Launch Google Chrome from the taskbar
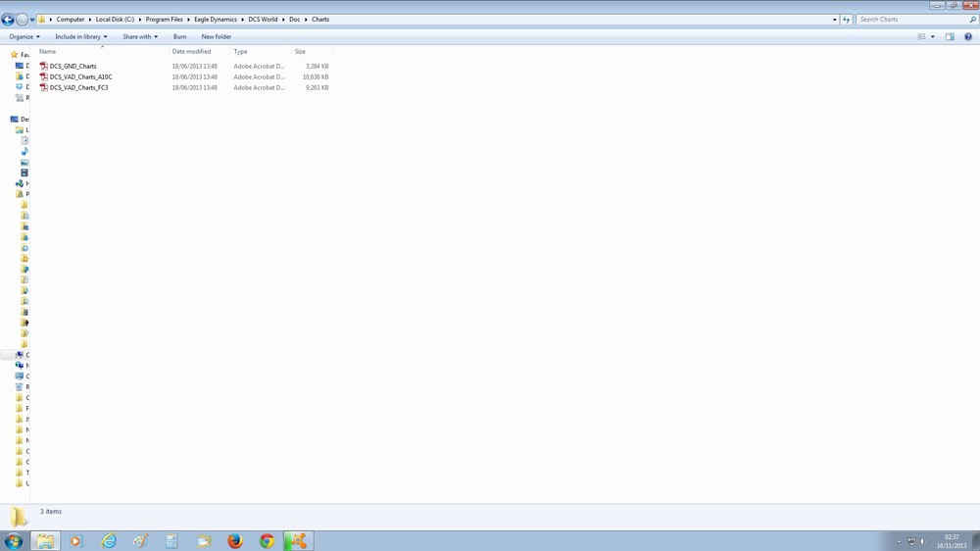980x551 pixels. (267, 541)
